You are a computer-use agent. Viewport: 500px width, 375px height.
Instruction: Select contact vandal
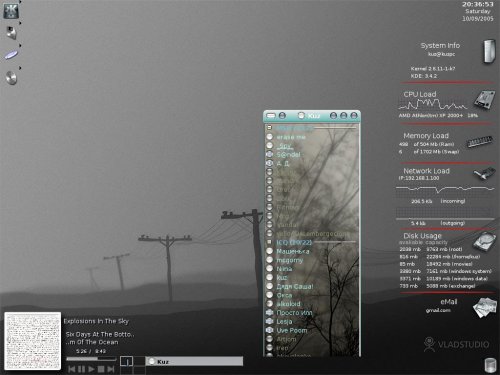(287, 225)
